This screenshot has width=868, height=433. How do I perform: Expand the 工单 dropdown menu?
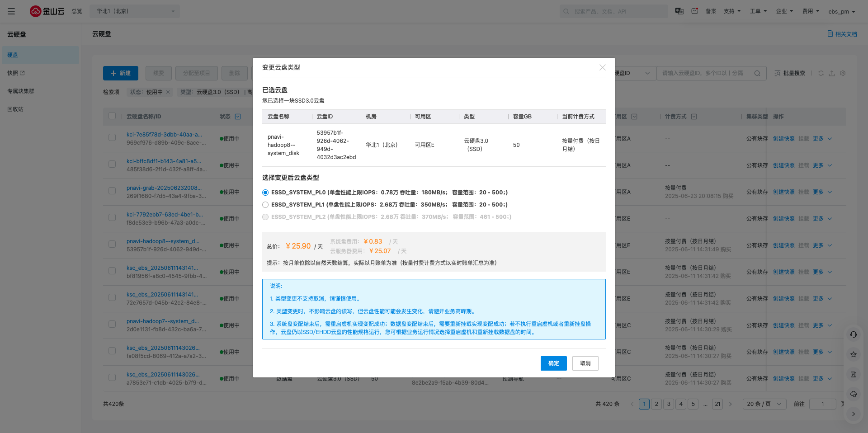point(759,11)
